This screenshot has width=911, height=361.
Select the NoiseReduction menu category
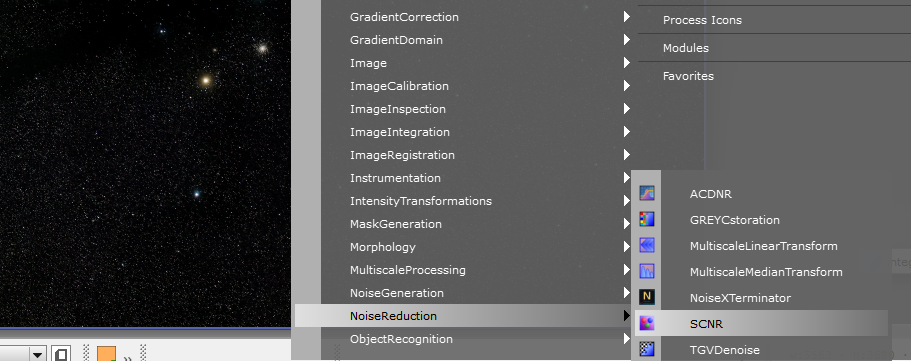click(462, 316)
